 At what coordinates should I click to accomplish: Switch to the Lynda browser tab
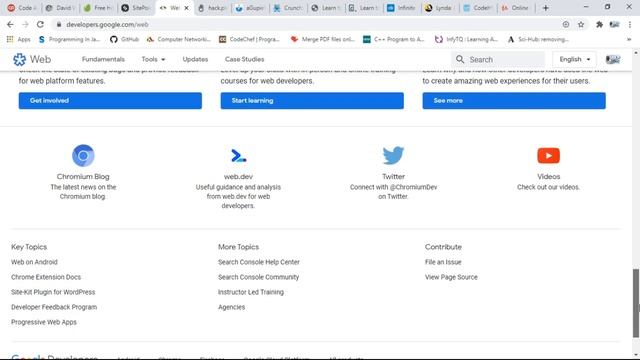click(x=439, y=8)
